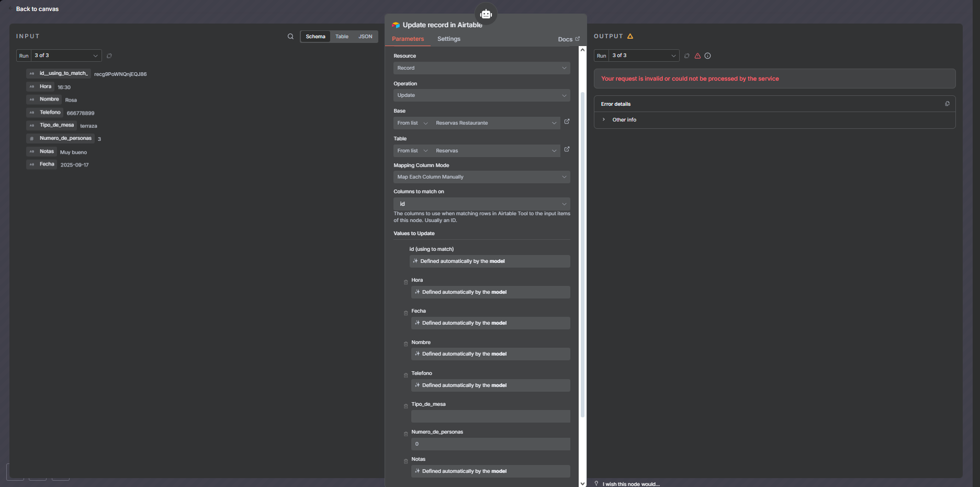Screen dimensions: 980x487
Task: Delete the Hora field with trash icon
Action: coord(405,282)
